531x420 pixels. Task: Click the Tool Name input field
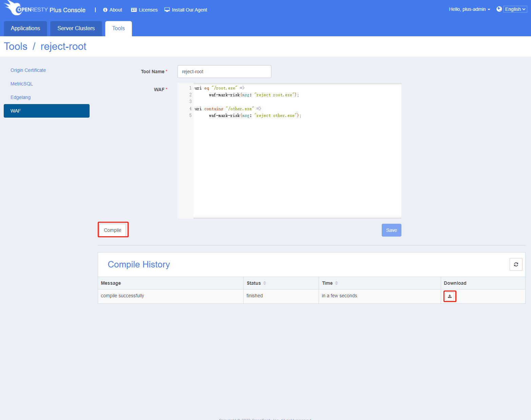pyautogui.click(x=224, y=72)
